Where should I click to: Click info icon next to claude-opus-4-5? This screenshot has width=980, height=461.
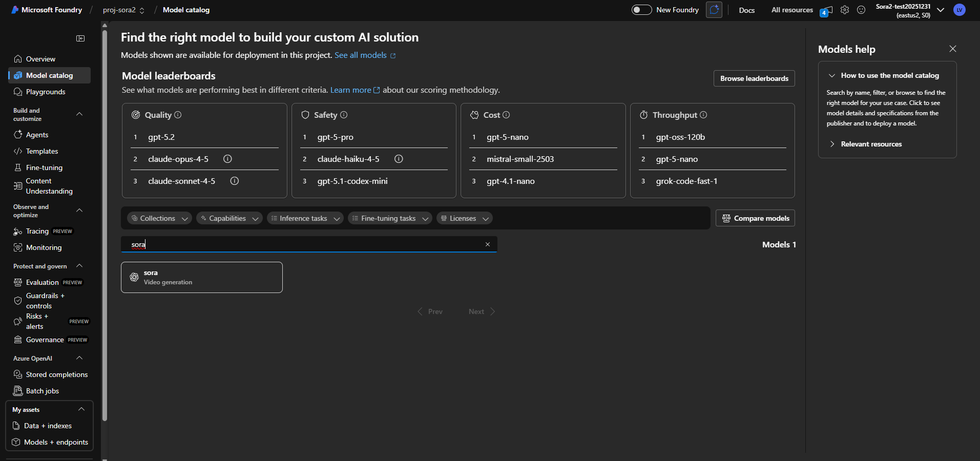click(228, 159)
